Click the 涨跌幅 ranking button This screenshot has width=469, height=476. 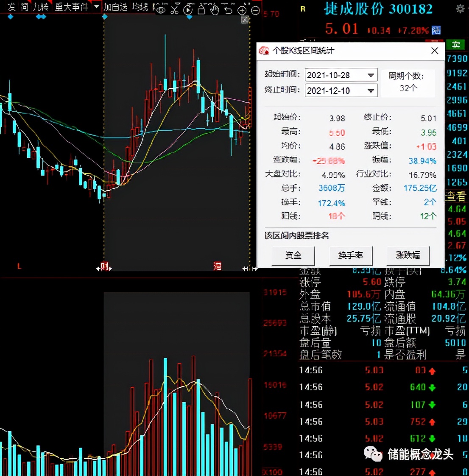408,255
